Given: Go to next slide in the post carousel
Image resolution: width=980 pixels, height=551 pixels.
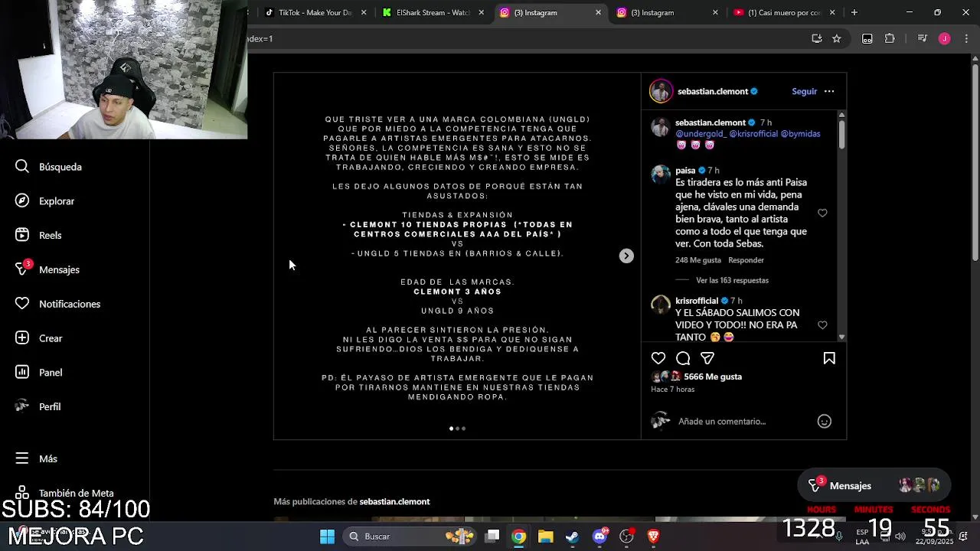Looking at the screenshot, I should click(x=626, y=256).
